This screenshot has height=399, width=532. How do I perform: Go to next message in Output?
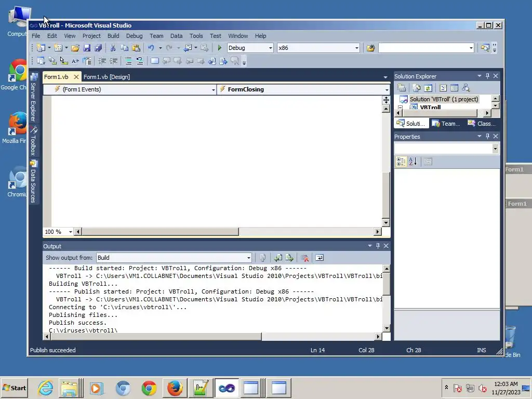289,258
